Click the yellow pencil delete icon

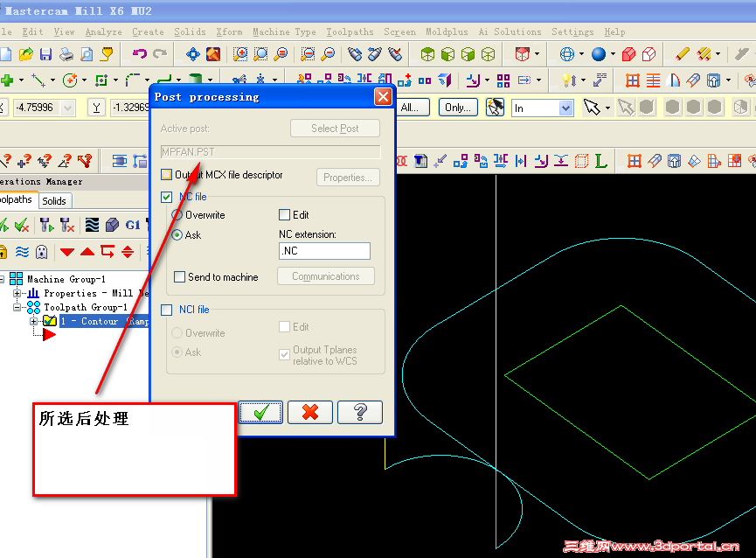pyautogui.click(x=683, y=54)
